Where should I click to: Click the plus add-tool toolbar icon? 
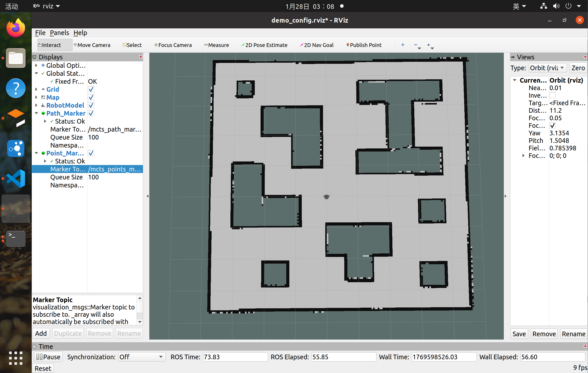403,45
